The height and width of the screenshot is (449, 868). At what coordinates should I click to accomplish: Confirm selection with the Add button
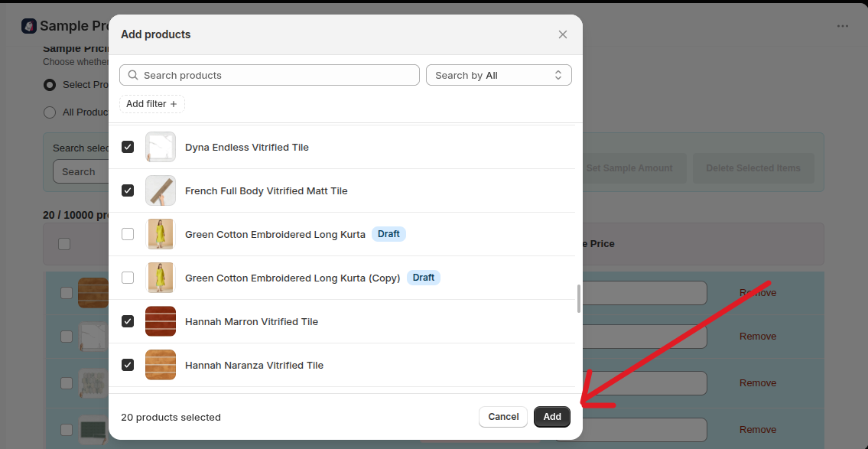[552, 417]
